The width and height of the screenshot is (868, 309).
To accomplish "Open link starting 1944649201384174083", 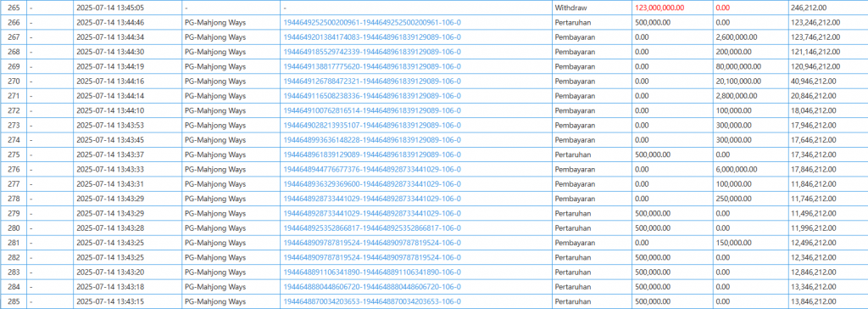I will pyautogui.click(x=372, y=37).
